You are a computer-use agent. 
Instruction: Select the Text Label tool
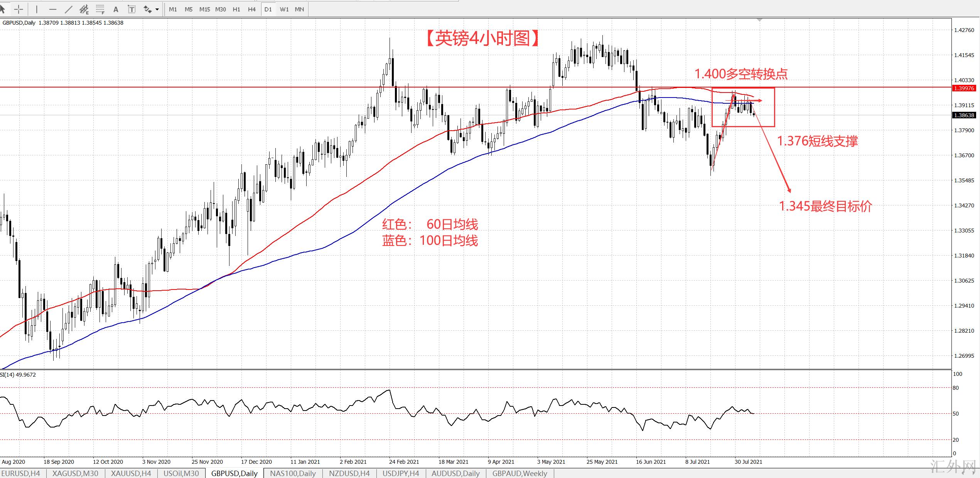[x=132, y=9]
